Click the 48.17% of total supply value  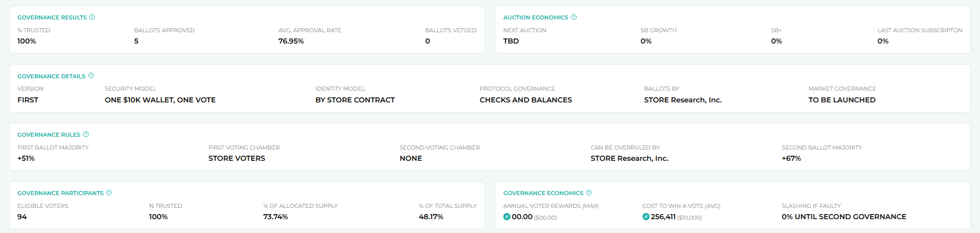coord(431,217)
